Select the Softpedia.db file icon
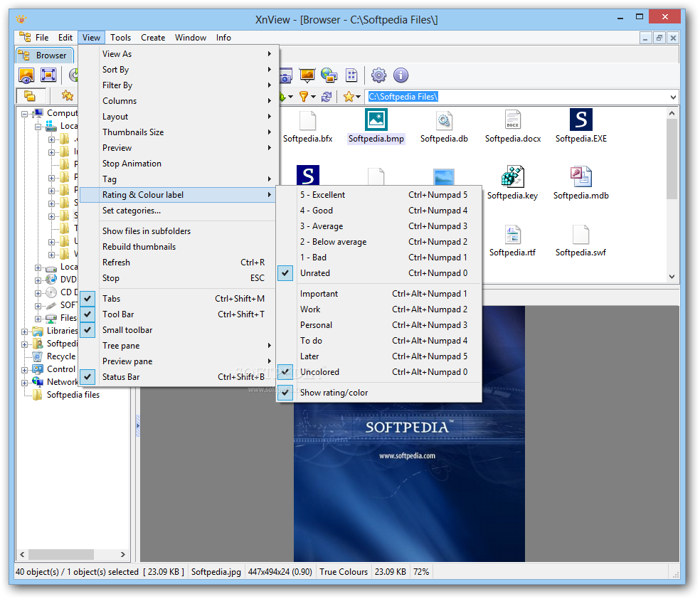This screenshot has height=599, width=700. 444,120
